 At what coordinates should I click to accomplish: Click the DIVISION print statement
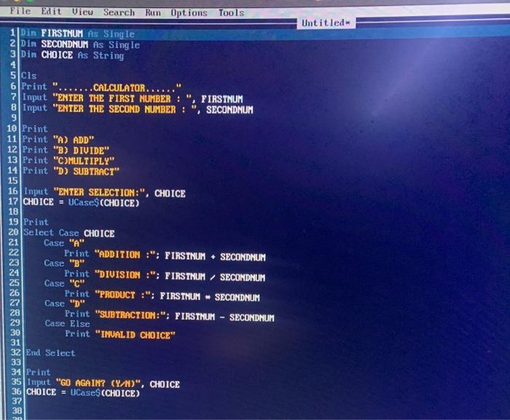tap(165, 276)
